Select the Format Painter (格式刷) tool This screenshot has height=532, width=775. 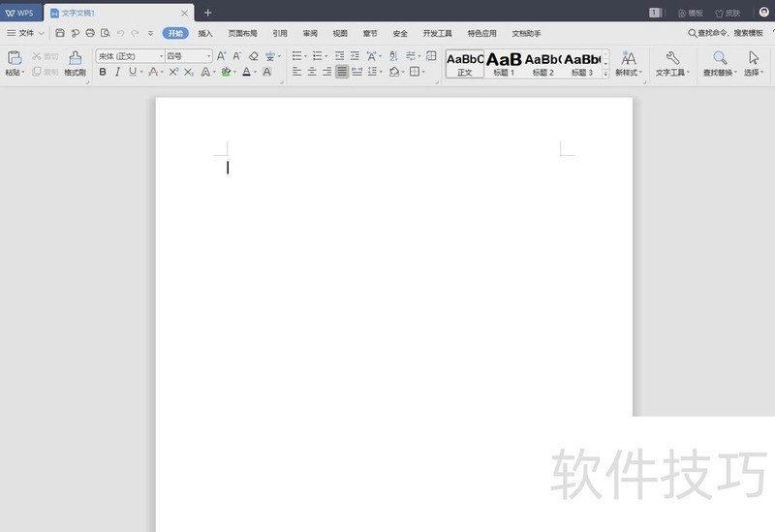click(x=76, y=63)
